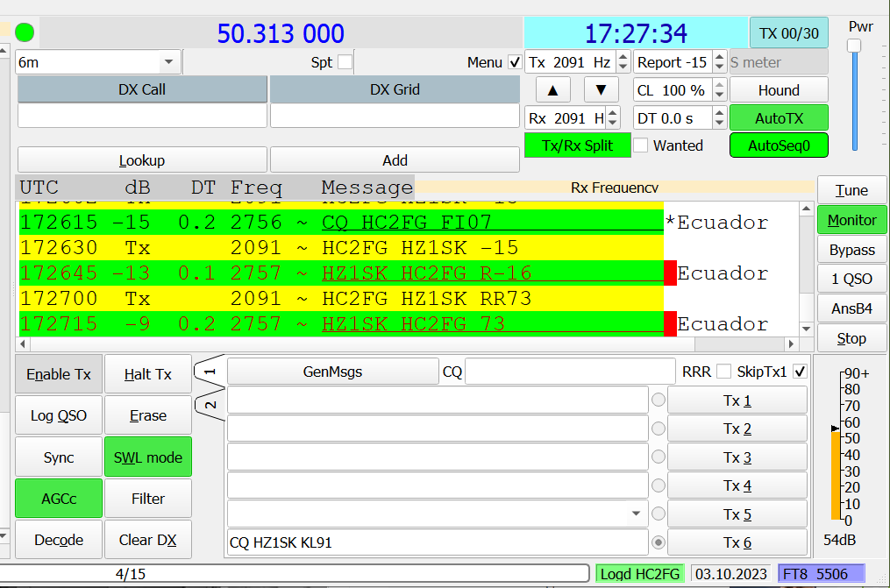Select message tab 2
The width and height of the screenshot is (890, 588).
point(210,405)
